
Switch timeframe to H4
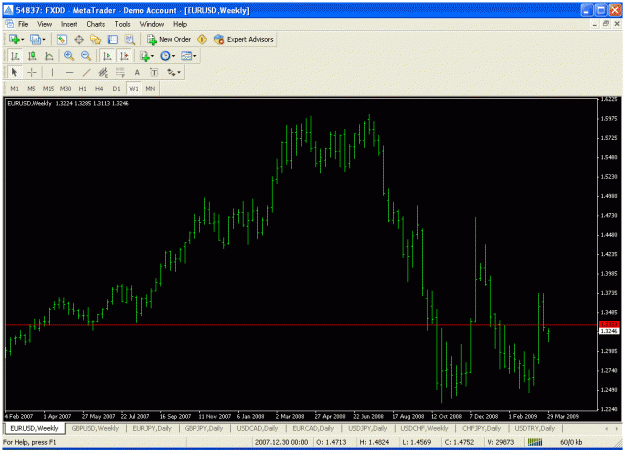[99, 88]
